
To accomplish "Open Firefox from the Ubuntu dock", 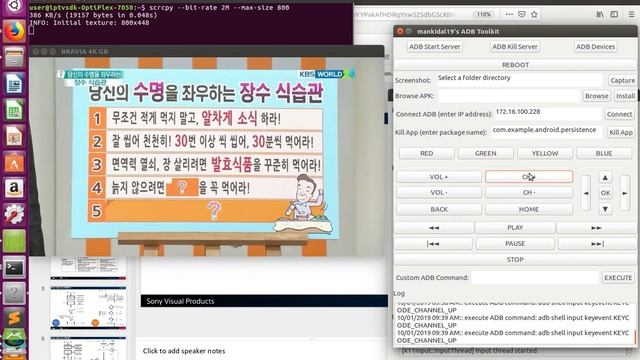I will click(14, 31).
